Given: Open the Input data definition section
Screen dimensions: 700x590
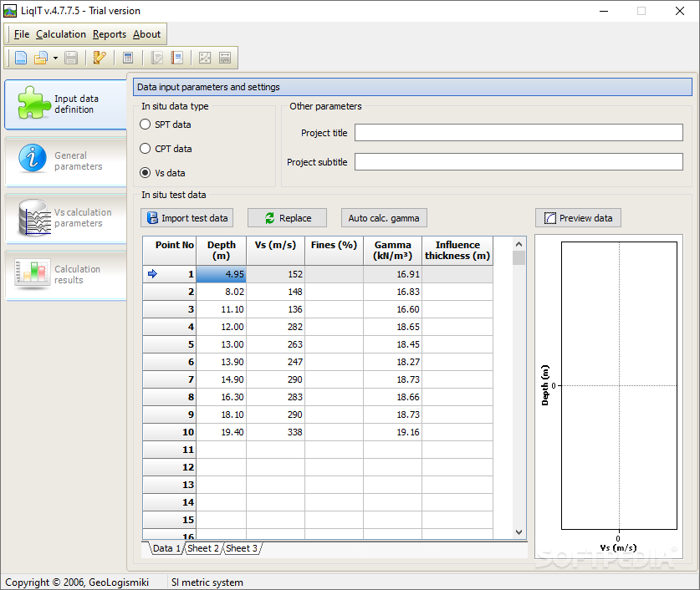Looking at the screenshot, I should (65, 104).
